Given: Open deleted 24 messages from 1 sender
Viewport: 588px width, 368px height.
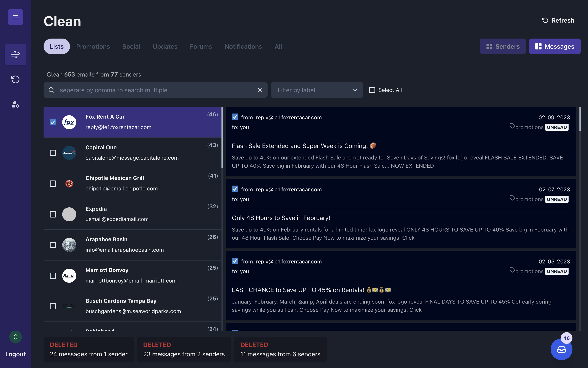Looking at the screenshot, I should [89, 349].
